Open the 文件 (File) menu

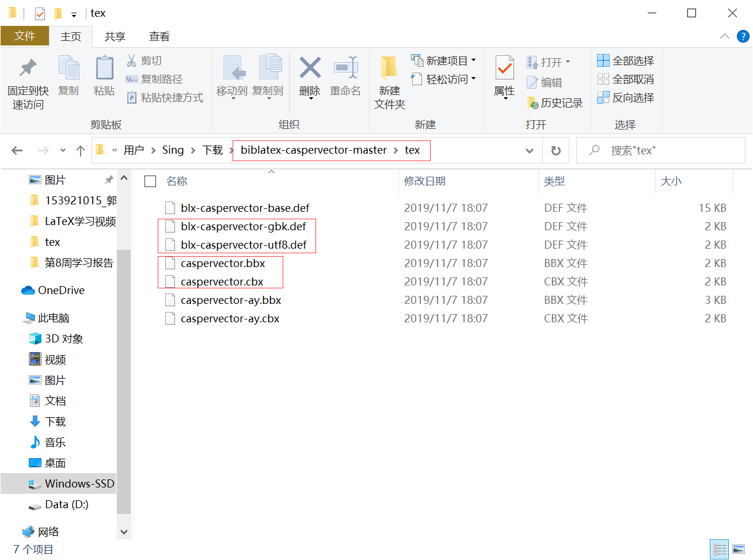(x=25, y=36)
